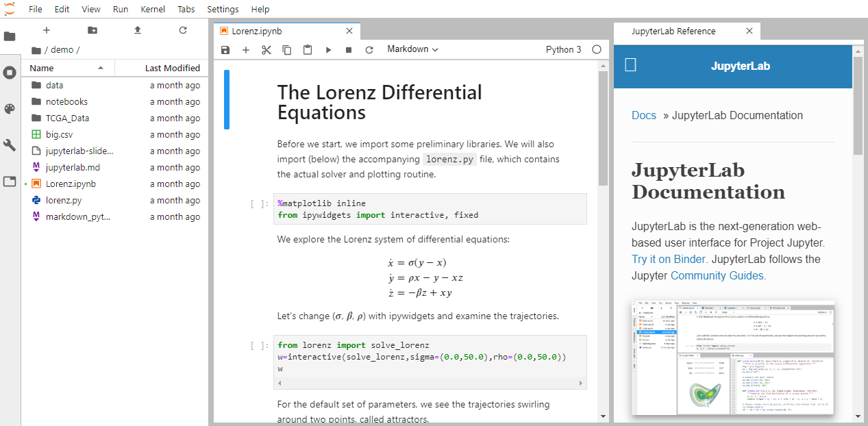Run the selected cell
This screenshot has height=426, width=868.
pos(328,50)
